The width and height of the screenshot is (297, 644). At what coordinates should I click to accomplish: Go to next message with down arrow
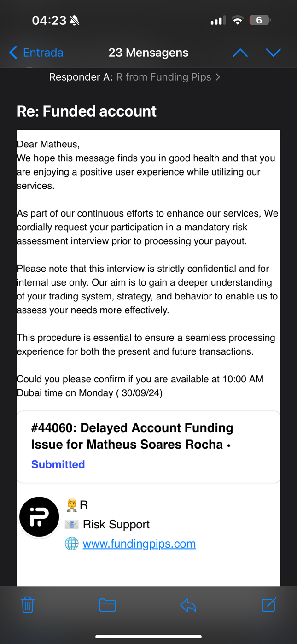[x=273, y=53]
